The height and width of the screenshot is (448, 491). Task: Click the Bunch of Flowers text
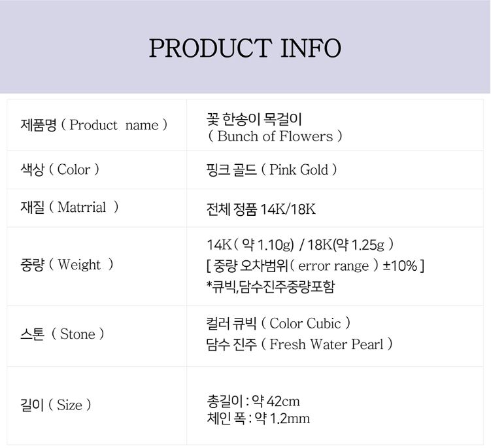tap(275, 136)
